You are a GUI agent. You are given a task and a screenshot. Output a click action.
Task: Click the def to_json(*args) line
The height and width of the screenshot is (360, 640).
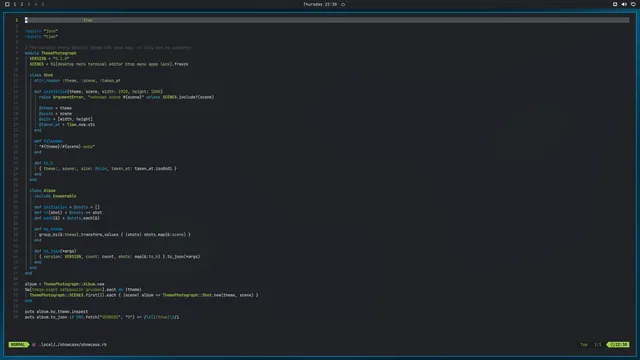55,251
